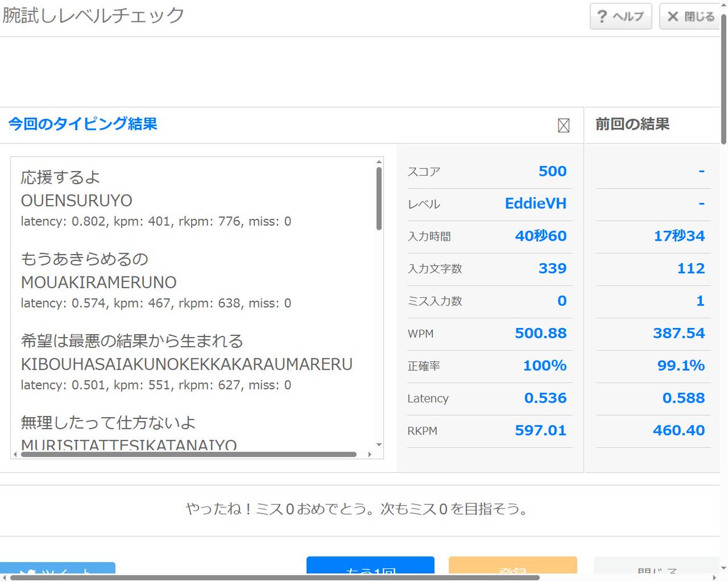
Task: Click the previous RKPM 460.40
Action: 679,430
